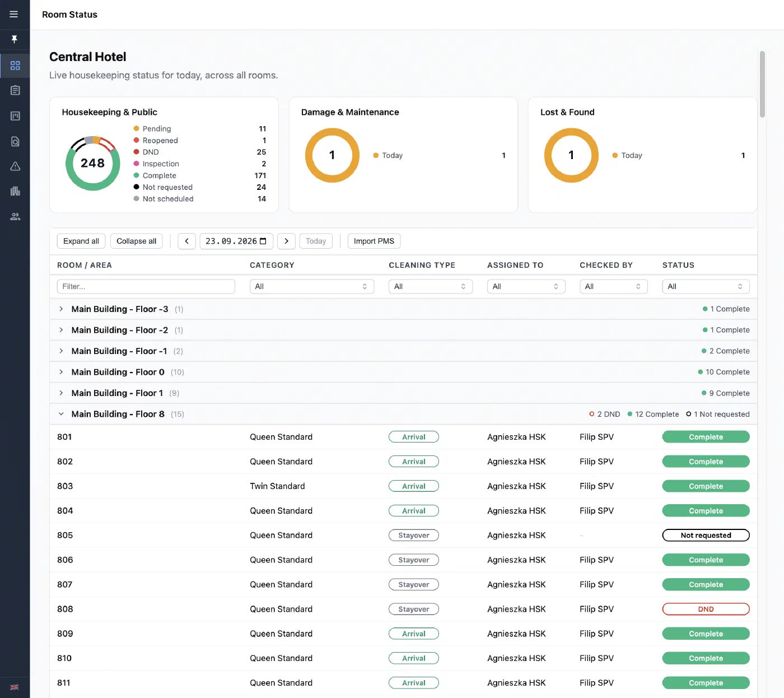Focus the Room / Area filter field

146,287
